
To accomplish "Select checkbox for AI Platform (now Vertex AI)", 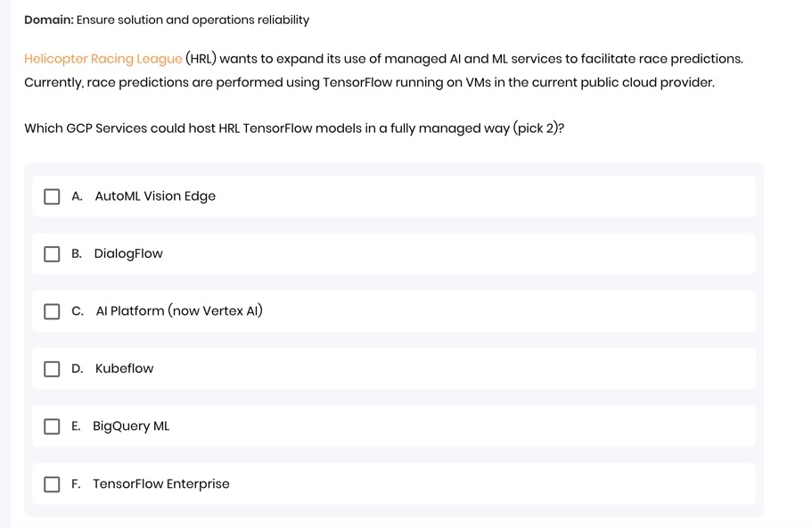I will coord(52,311).
